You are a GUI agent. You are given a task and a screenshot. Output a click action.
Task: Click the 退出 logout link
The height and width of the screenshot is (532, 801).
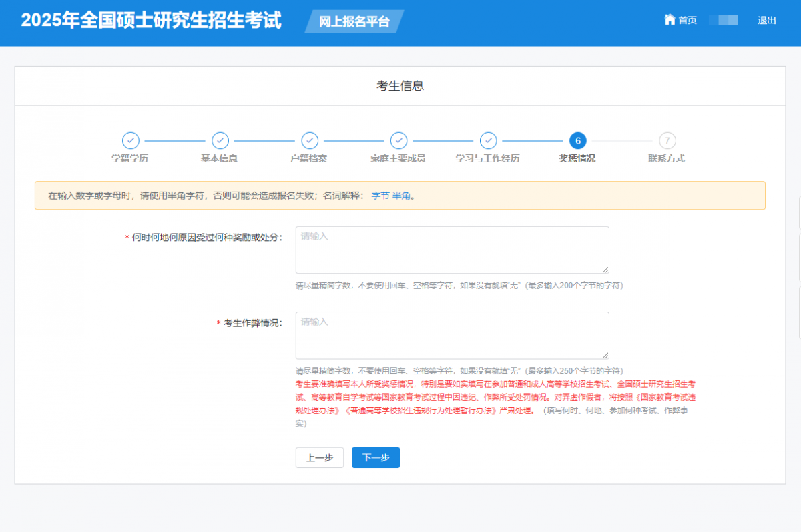[766, 21]
